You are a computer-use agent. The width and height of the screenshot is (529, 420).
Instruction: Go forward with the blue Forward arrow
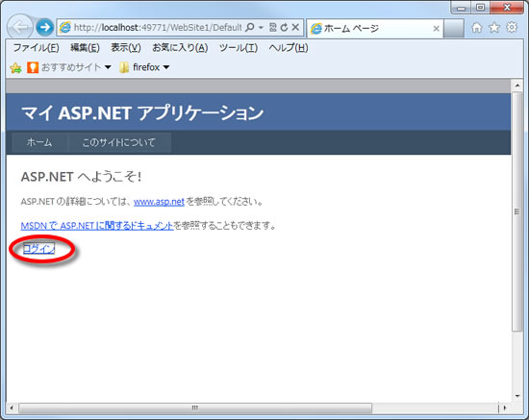(x=45, y=27)
